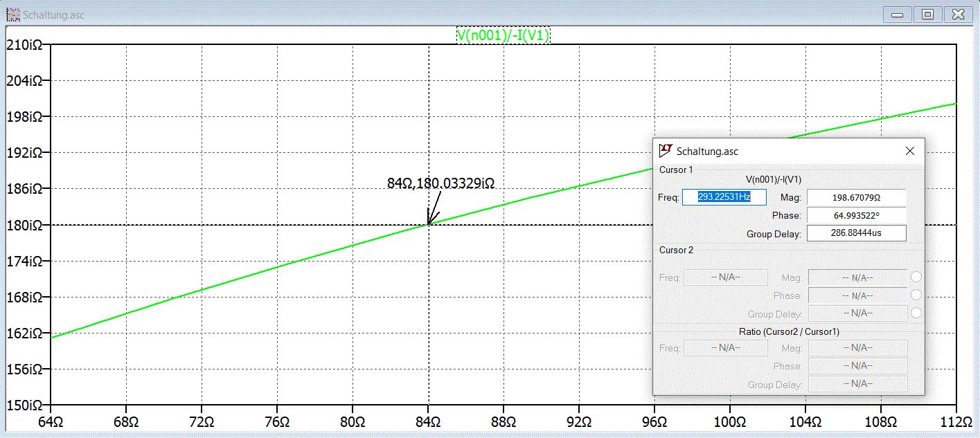Click the 76Ω horizontal axis label

277,422
